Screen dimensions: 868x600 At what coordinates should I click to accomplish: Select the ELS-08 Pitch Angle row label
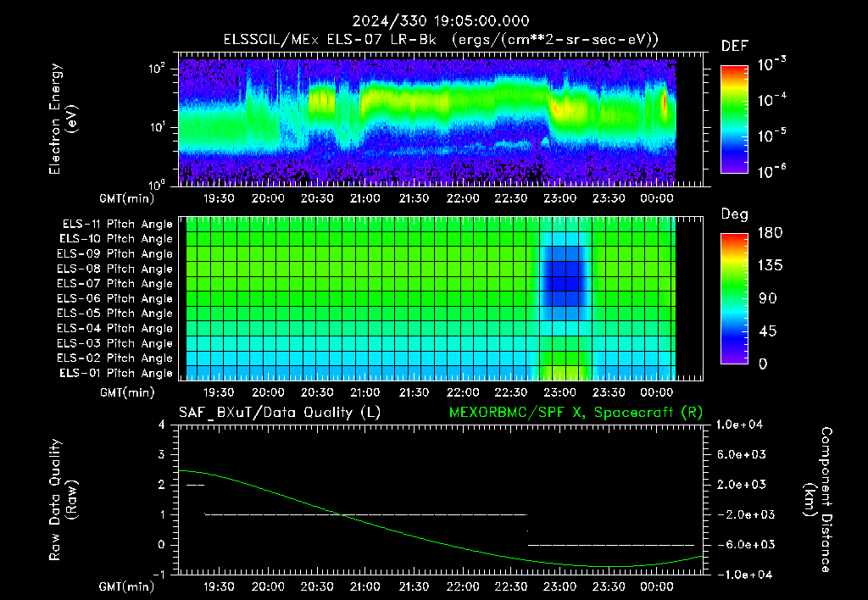point(114,269)
